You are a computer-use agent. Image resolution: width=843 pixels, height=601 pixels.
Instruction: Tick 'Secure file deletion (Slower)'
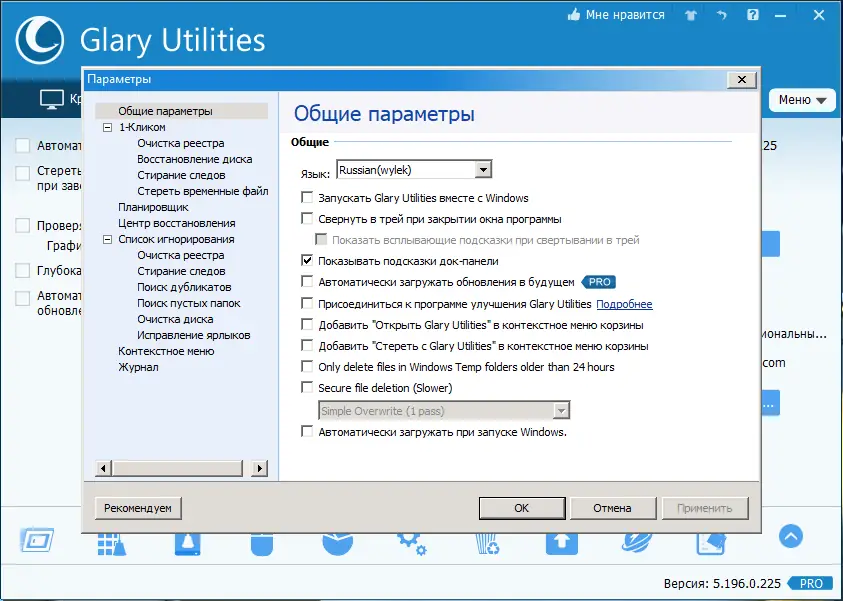[x=307, y=388]
